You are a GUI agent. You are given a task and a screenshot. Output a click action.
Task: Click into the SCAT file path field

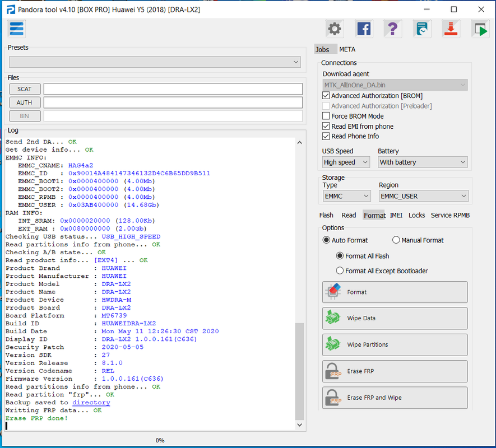tap(173, 89)
